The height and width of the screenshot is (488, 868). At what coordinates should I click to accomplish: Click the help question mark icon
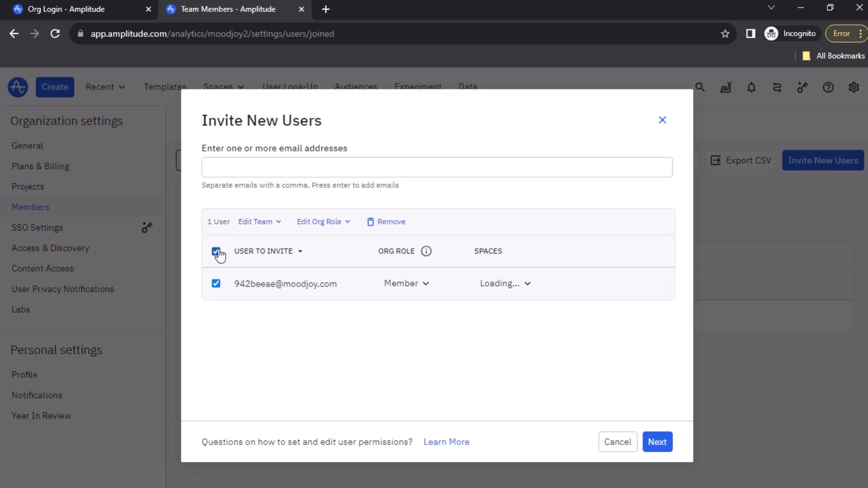[x=828, y=87]
